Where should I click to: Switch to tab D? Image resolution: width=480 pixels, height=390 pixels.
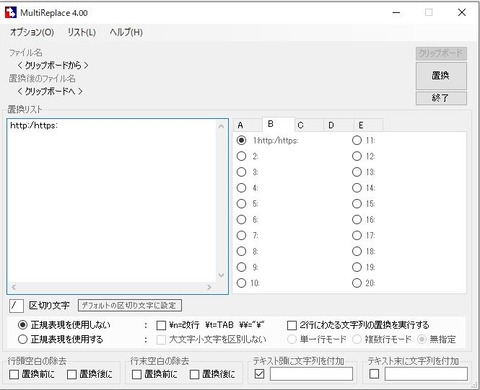click(x=338, y=125)
